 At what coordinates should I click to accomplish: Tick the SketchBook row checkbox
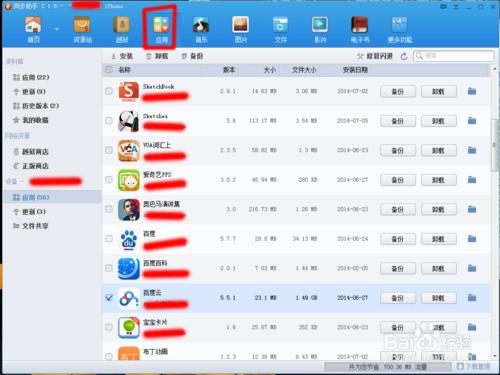[x=109, y=91]
